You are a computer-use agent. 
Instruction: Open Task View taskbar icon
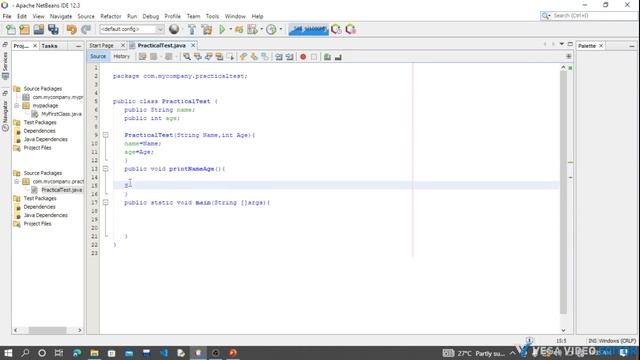pos(59,353)
